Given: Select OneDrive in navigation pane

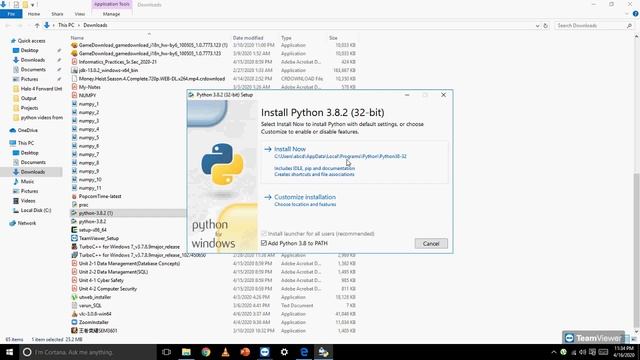Looking at the screenshot, I should [x=27, y=130].
